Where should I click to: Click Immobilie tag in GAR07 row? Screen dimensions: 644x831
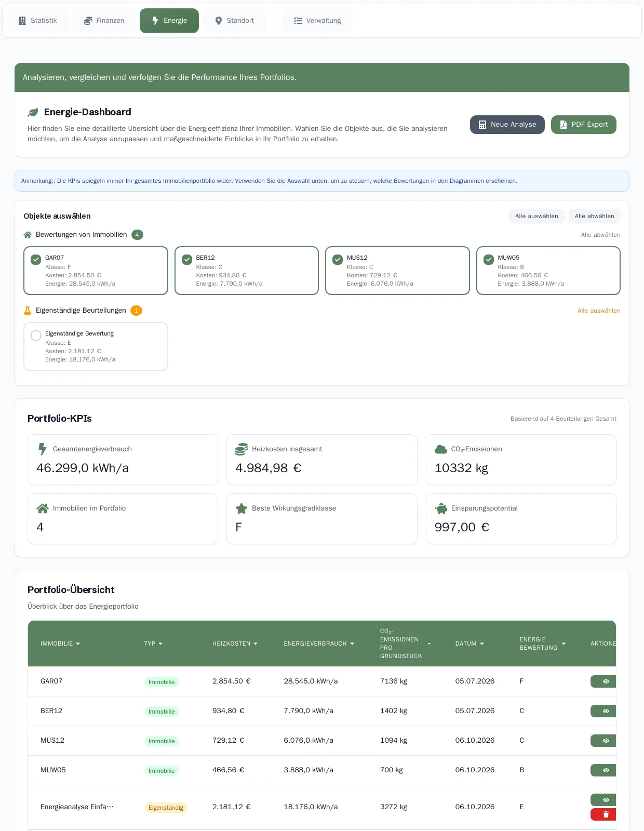point(162,682)
